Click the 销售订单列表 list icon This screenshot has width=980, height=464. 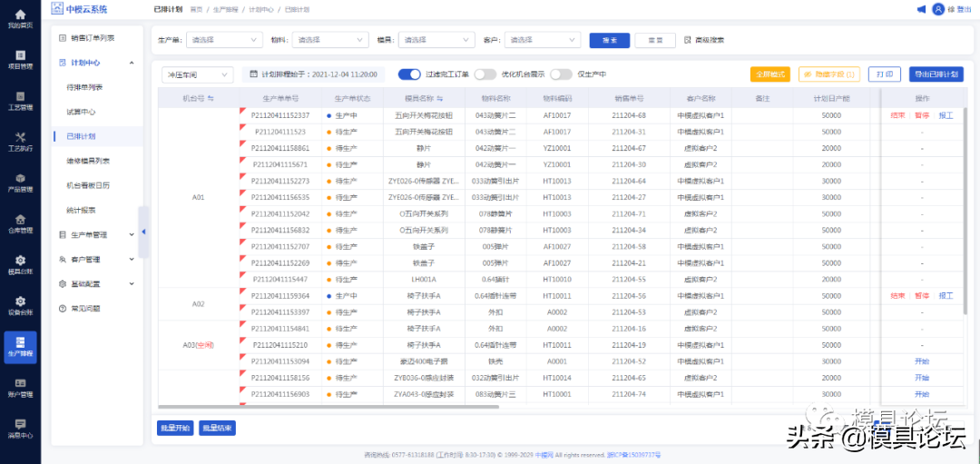click(63, 38)
